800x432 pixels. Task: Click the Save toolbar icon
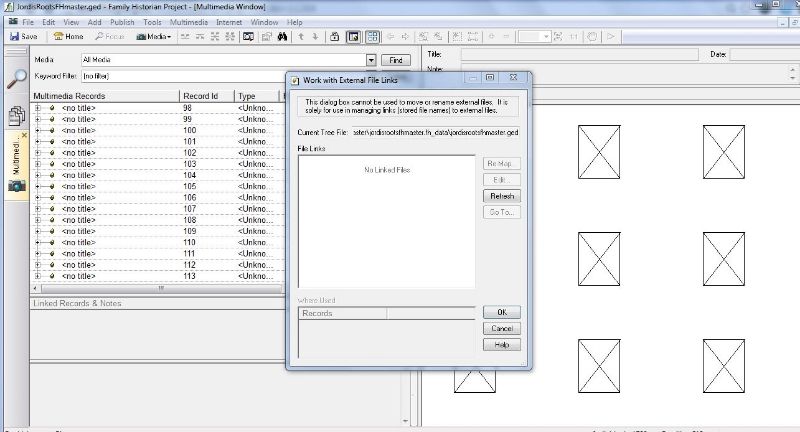coord(23,37)
